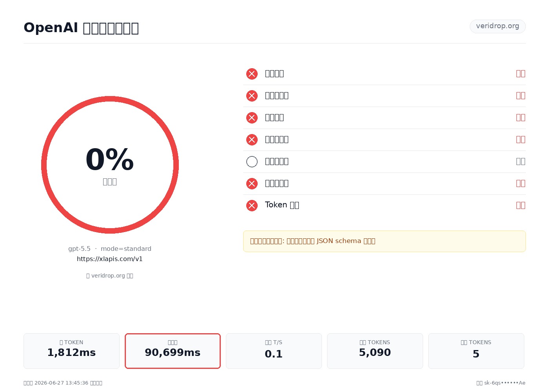Click the red X icon just above Token row

[252, 183]
